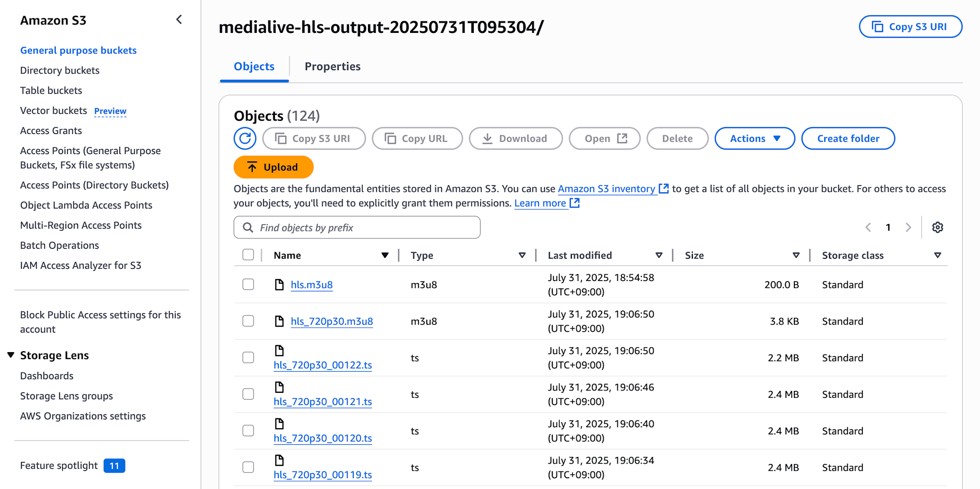Check the box for hls_720p30.m3u8
Image resolution: width=980 pixels, height=489 pixels.
coord(248,321)
